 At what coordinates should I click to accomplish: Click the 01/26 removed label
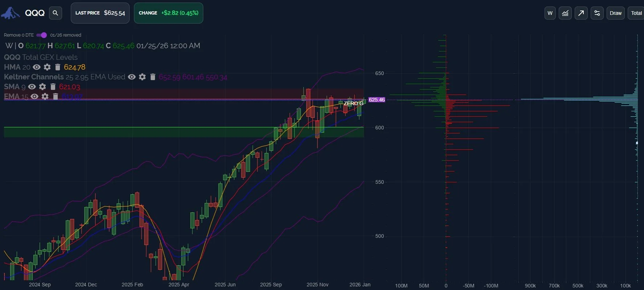[x=66, y=35]
